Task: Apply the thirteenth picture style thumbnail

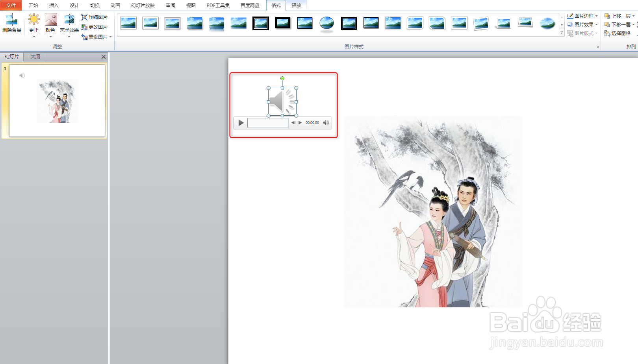Action: pos(393,23)
